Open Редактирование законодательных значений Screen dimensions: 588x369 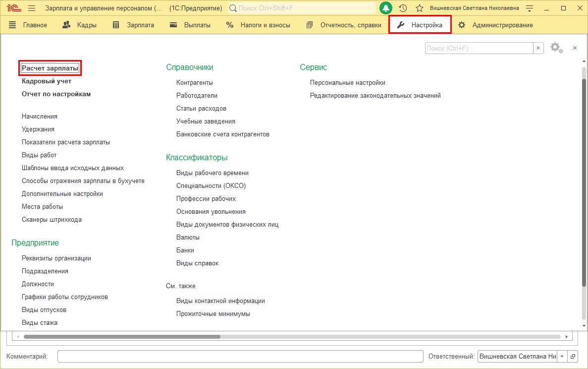click(x=375, y=96)
